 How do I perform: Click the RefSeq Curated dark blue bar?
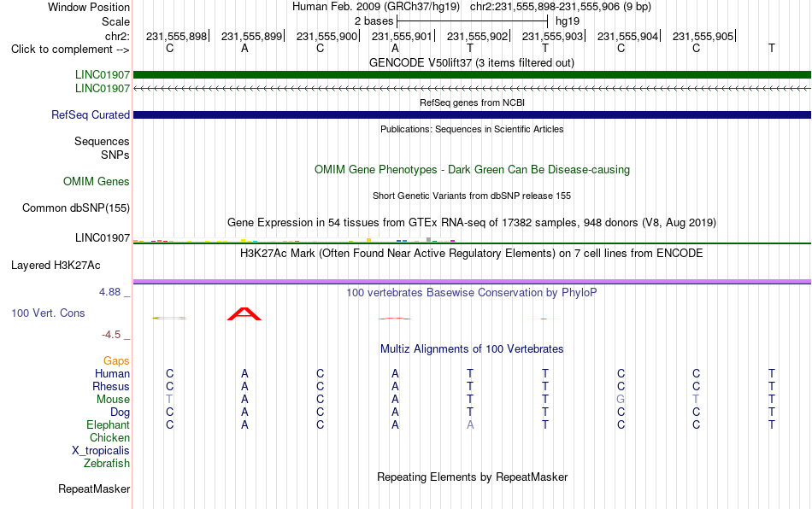pos(472,114)
